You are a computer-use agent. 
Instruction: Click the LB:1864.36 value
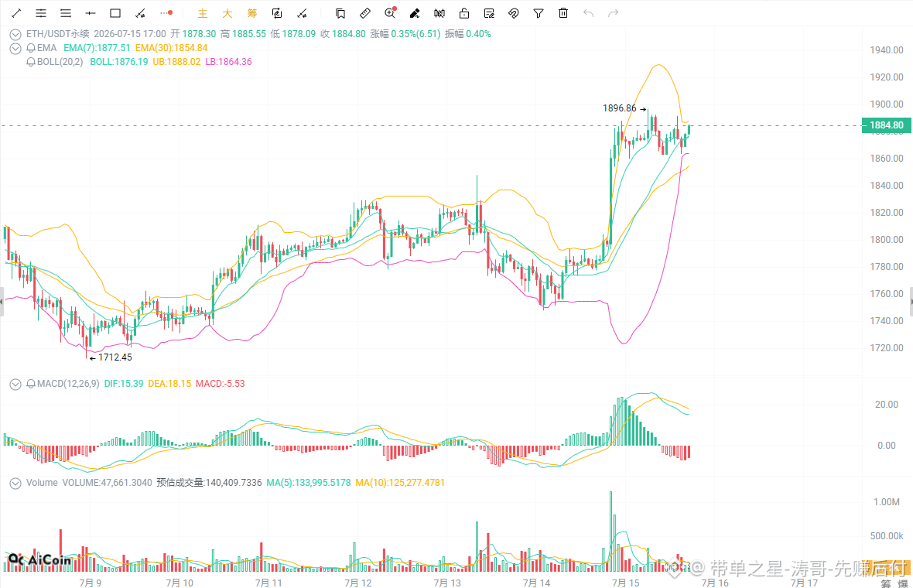click(x=228, y=62)
